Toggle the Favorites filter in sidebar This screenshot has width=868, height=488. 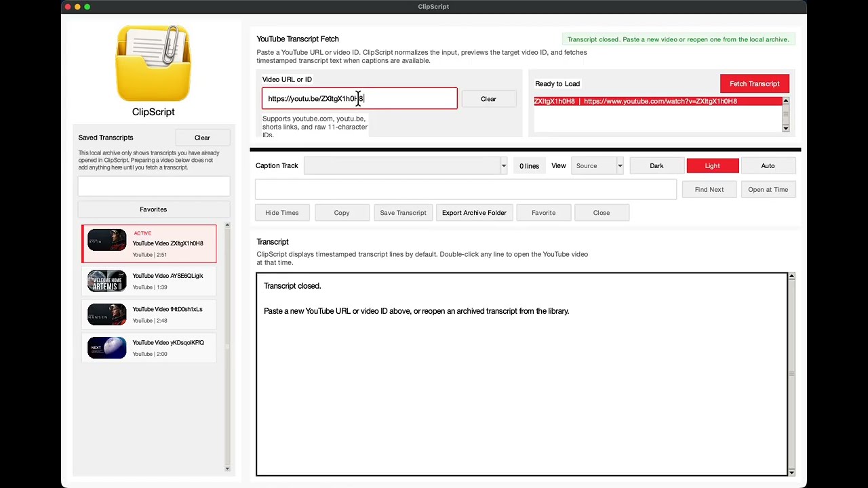coord(153,209)
